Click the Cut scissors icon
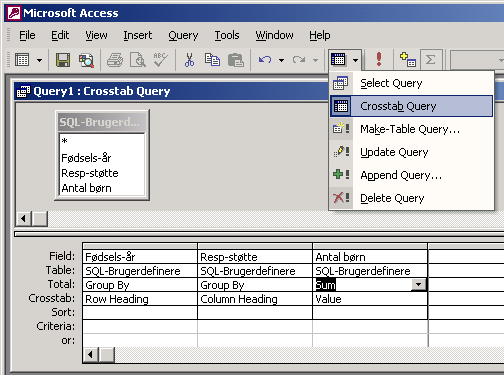 click(x=189, y=60)
